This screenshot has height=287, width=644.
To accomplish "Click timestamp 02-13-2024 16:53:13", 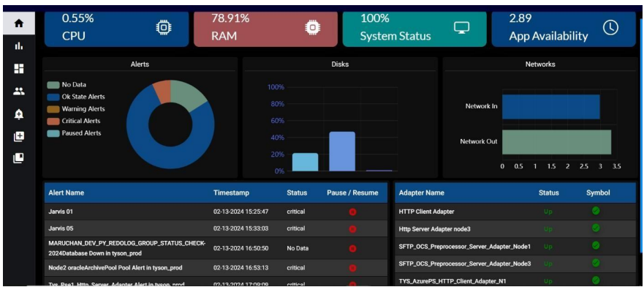I will (x=241, y=268).
